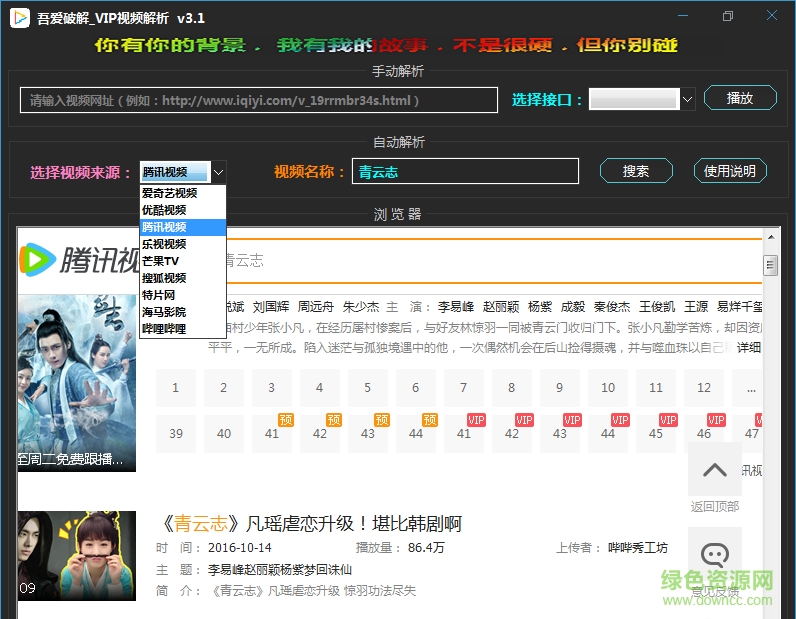Click the back-to-top arrow icon
Screen dimensions: 796x619
tap(714, 470)
